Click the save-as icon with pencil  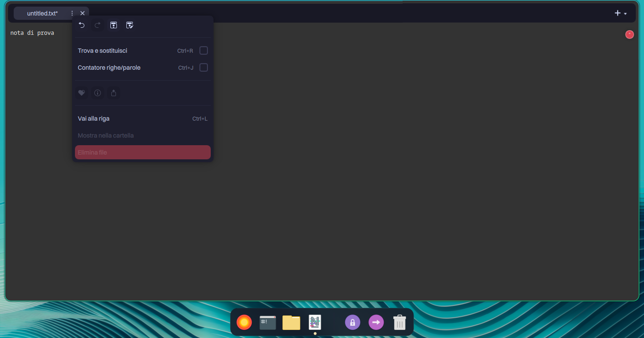point(130,25)
